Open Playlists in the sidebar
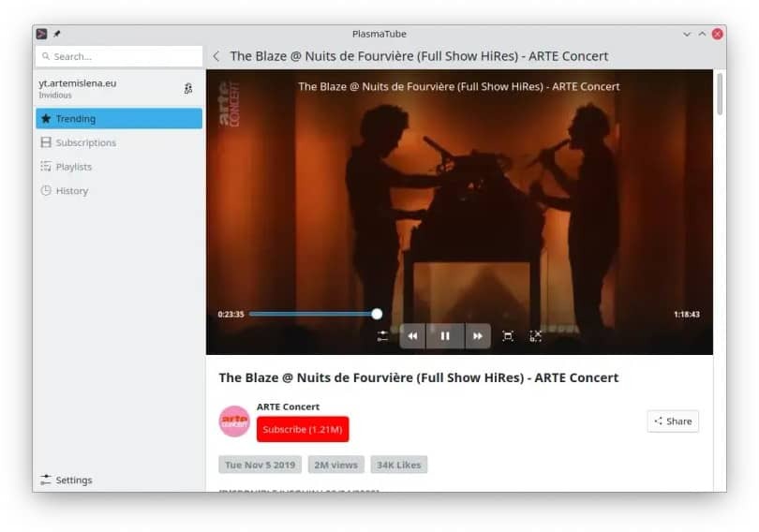This screenshot has width=759, height=532. (119, 167)
